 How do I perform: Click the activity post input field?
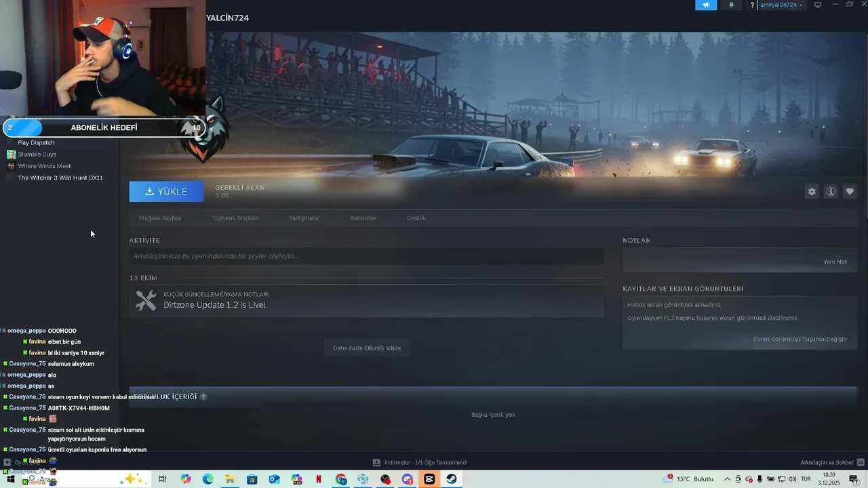[366, 256]
